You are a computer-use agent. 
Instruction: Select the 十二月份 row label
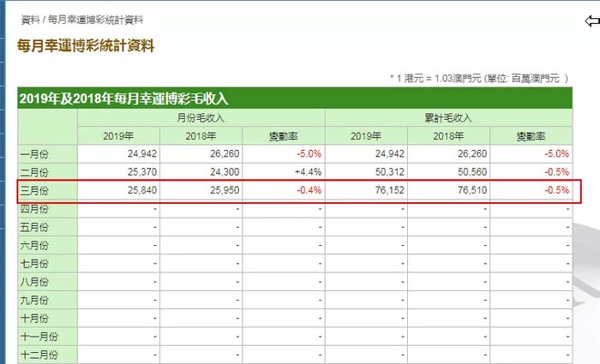tap(39, 355)
